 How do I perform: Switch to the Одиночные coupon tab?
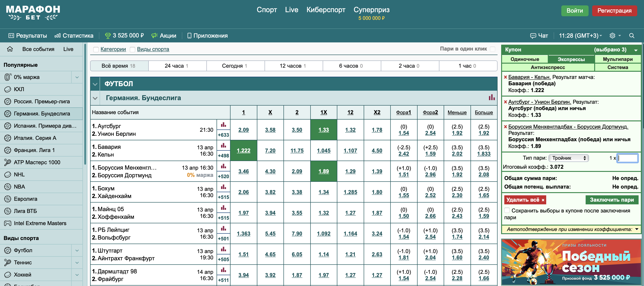[525, 59]
